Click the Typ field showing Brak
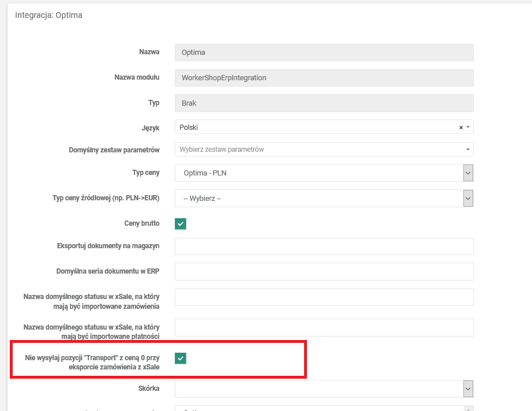Viewport: 532px width, 411px height. coord(324,103)
